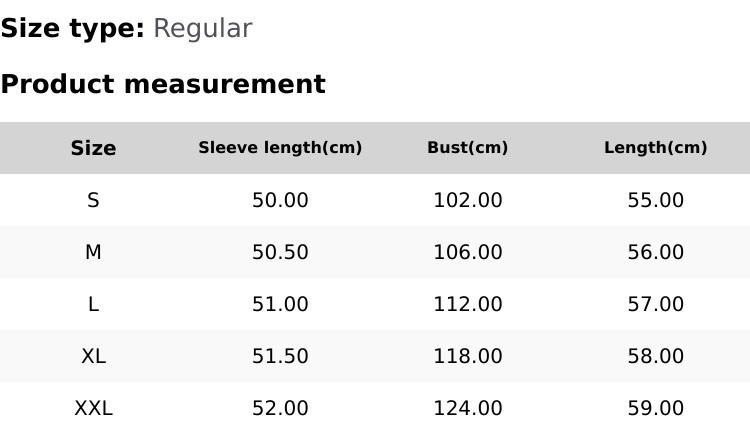Viewport: 750px width, 434px height.
Task: Click the Length(cm) column header
Action: tap(655, 148)
